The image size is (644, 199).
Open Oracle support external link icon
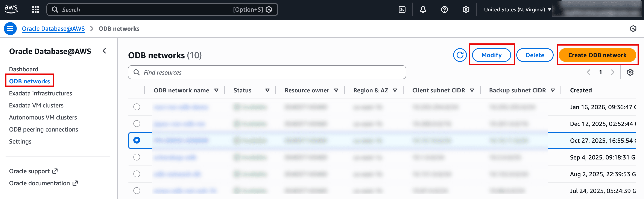[x=55, y=171]
